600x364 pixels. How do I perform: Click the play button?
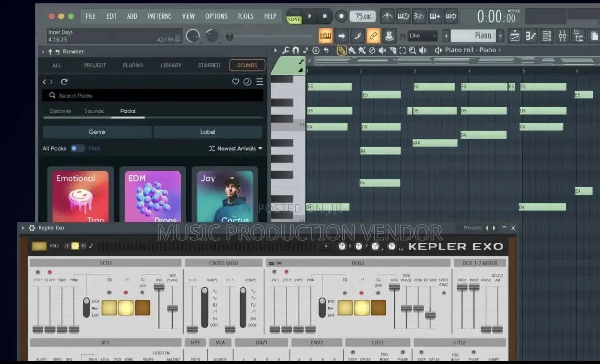pyautogui.click(x=310, y=16)
